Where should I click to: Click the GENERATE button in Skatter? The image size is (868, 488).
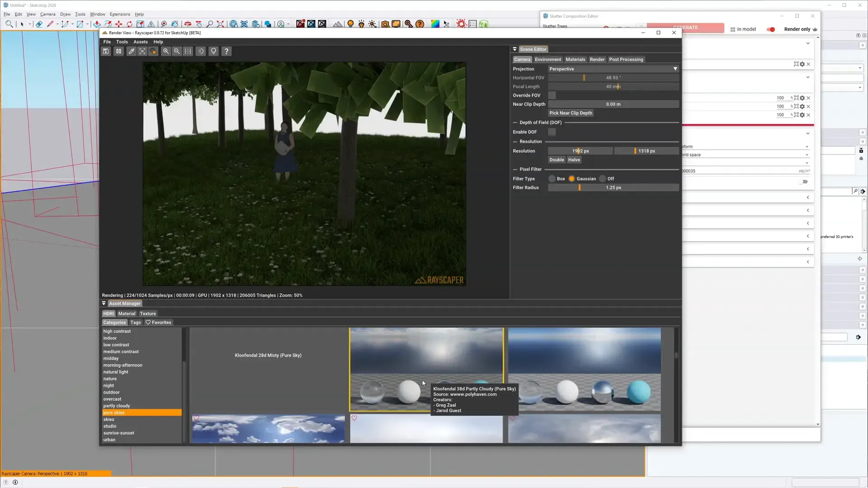[685, 28]
